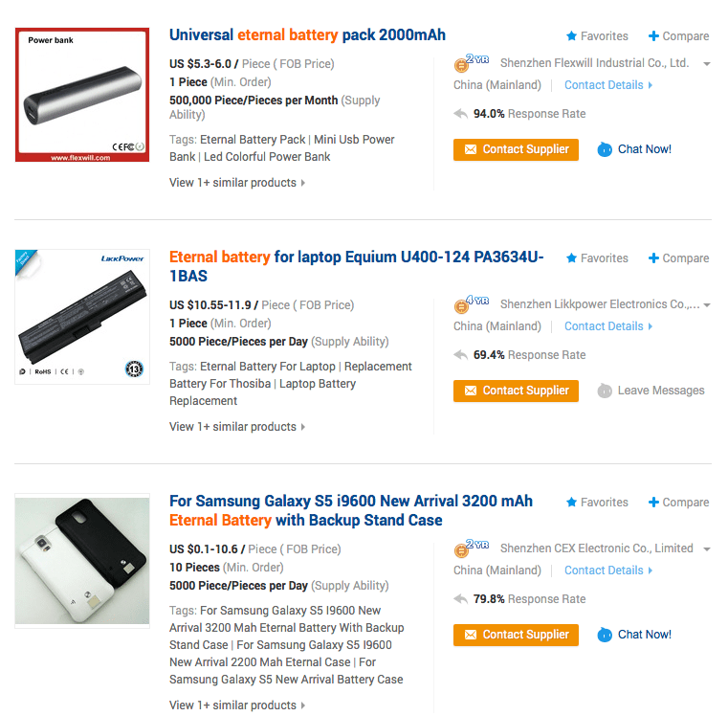Click Compare plus icon for laptop Equium battery

(x=653, y=257)
